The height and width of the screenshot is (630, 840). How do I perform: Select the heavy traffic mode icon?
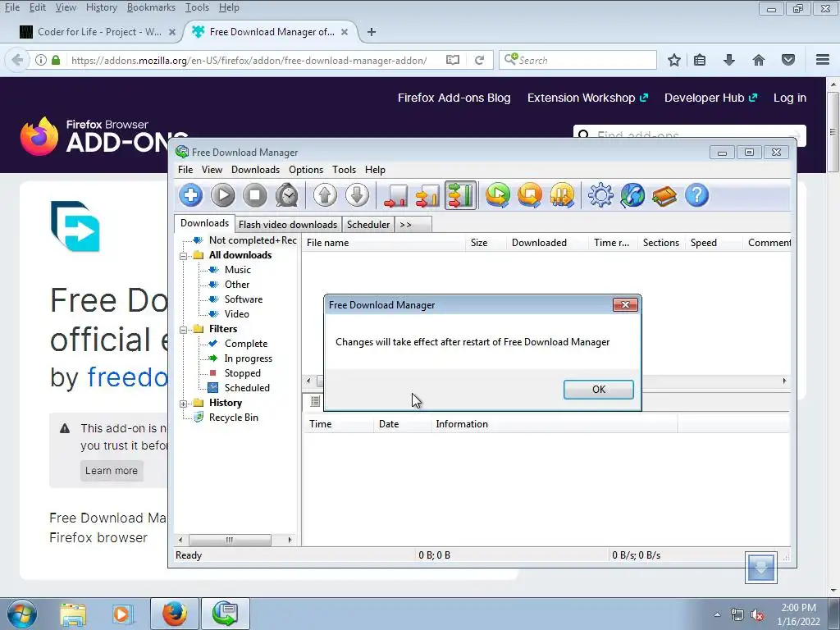[x=460, y=195]
